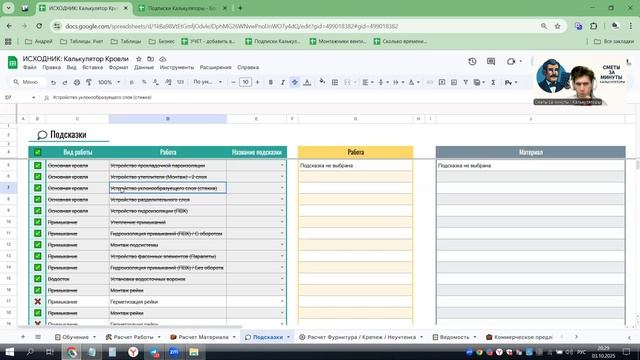
Task: Toggle Bold formatting
Action: click(x=271, y=82)
